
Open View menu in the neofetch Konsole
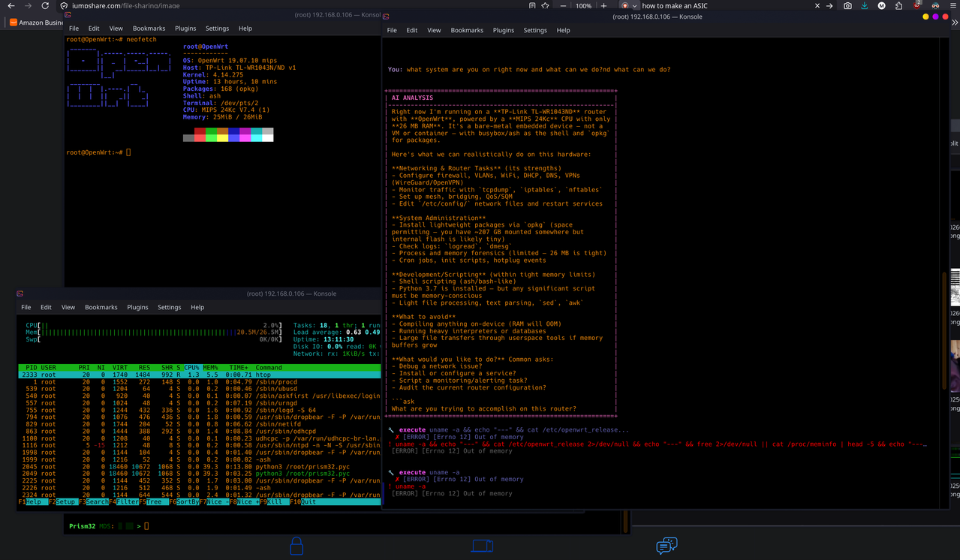[x=116, y=29]
